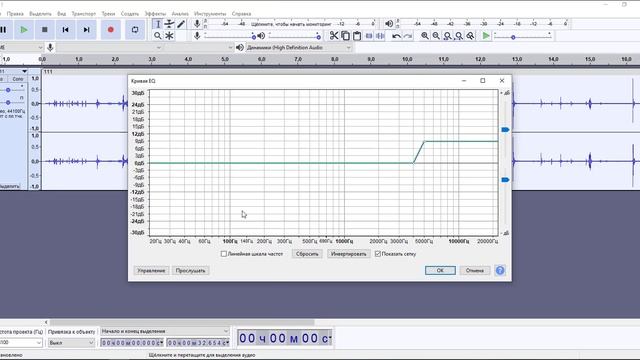Open the Транспорт menu
This screenshot has height=360, width=640.
(x=83, y=13)
